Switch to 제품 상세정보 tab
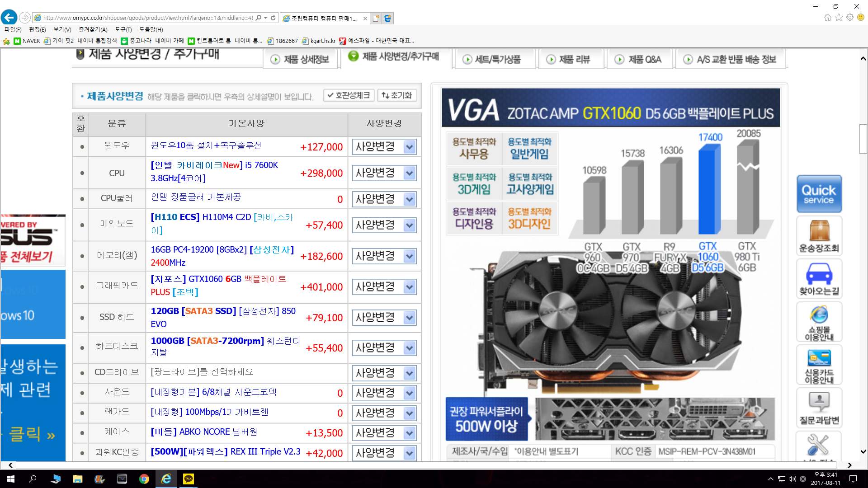Screen dimensions: 868x488 point(300,59)
